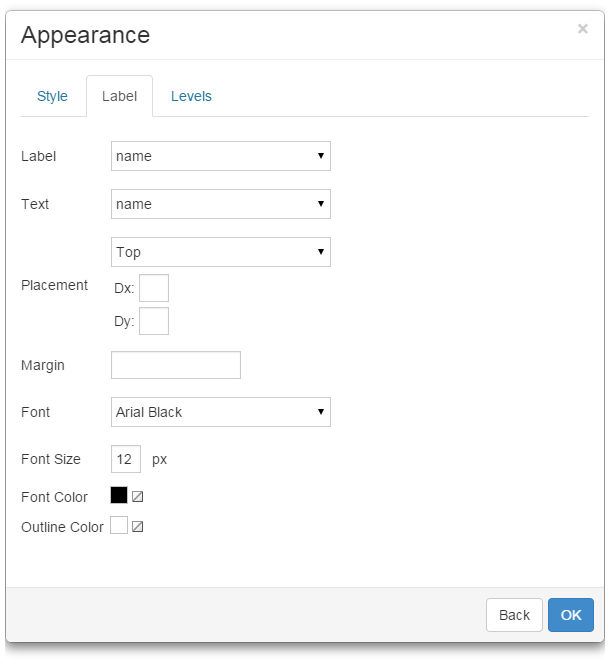Close the Appearance dialog with the X

(582, 29)
